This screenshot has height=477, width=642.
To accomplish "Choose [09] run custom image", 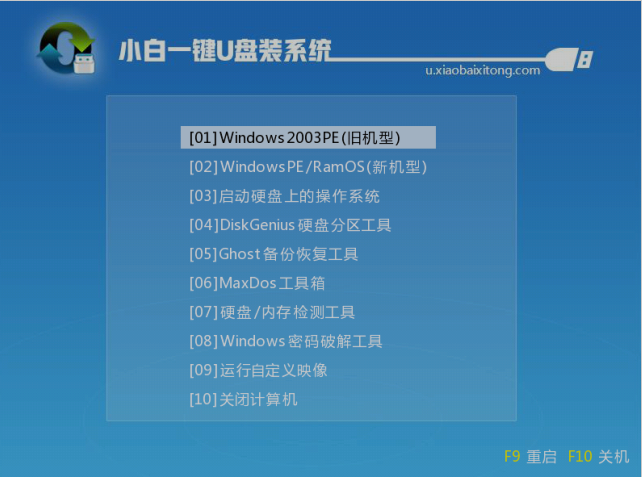I will (x=258, y=370).
